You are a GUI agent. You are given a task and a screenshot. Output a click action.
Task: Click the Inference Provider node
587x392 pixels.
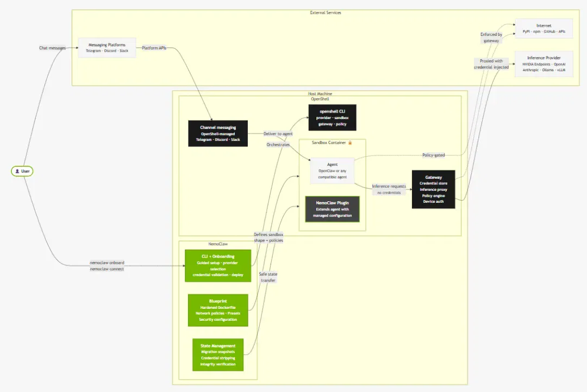click(544, 64)
